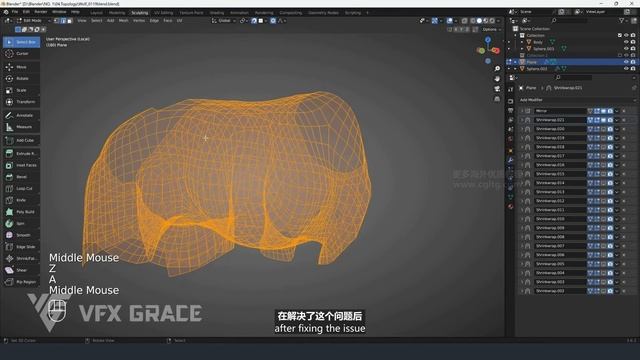Open the File menu
The height and width of the screenshot is (360, 640).
click(15, 12)
